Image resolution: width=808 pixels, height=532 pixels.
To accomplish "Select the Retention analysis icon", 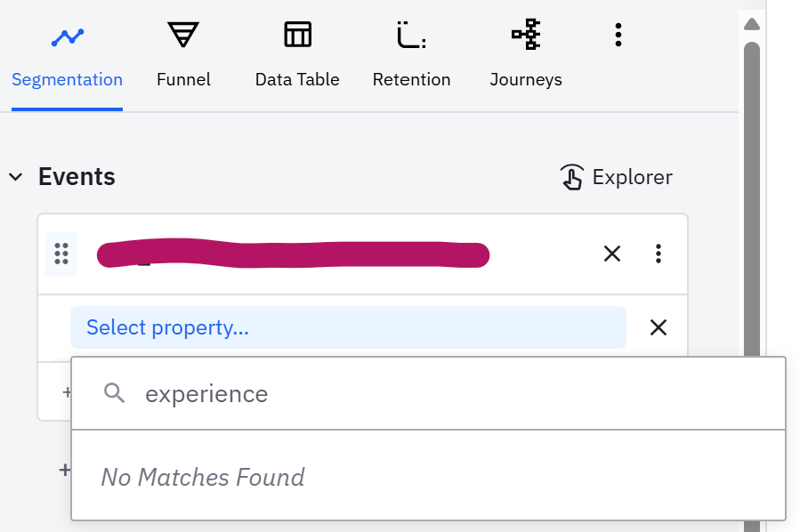I will 411,55.
